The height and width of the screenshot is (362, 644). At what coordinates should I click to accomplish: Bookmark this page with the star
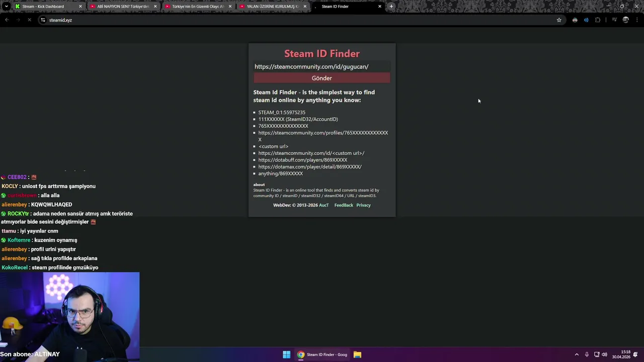point(559,20)
